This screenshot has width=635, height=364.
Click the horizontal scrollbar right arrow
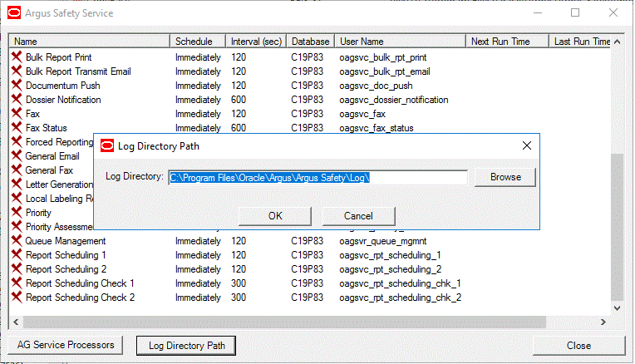point(603,322)
